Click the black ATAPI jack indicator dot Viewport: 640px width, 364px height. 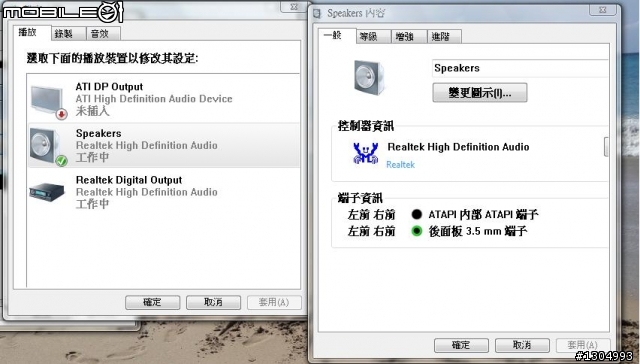(x=417, y=214)
